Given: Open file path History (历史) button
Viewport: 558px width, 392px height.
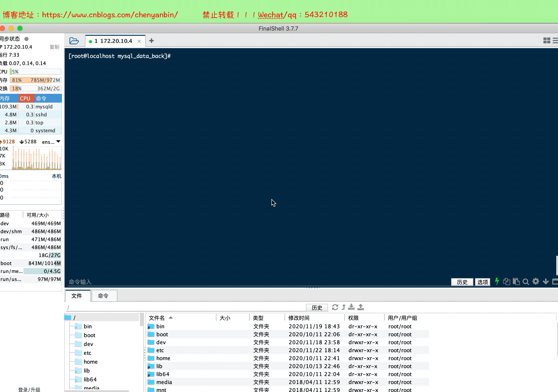Looking at the screenshot, I should pyautogui.click(x=317, y=307).
